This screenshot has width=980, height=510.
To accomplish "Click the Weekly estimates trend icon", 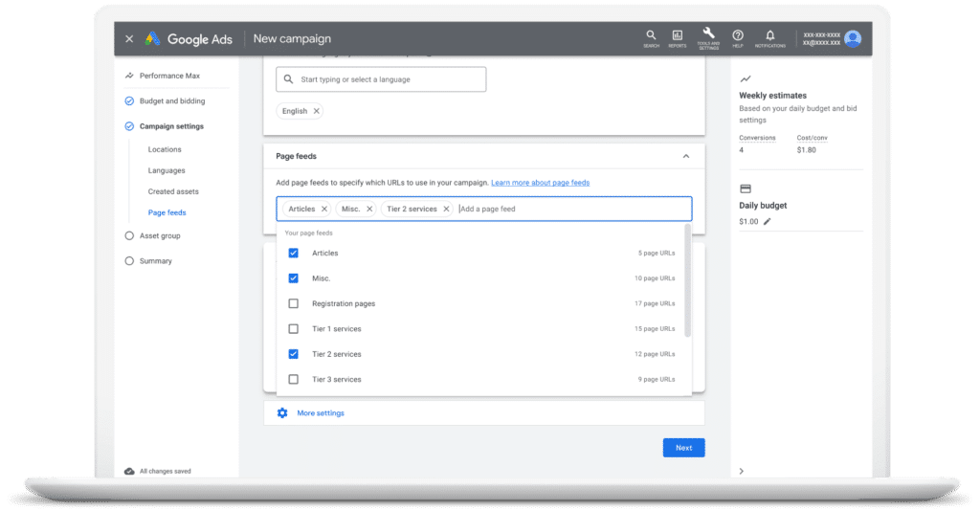I will (745, 78).
